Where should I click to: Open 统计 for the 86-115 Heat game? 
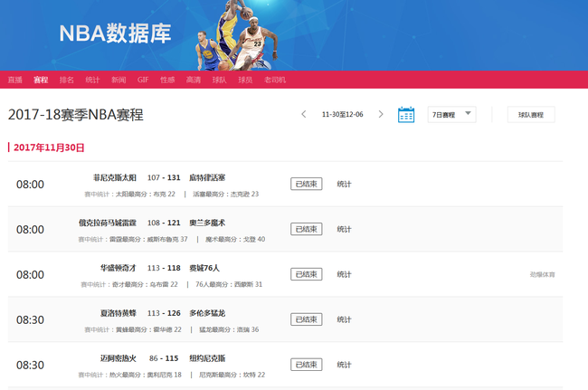[x=344, y=365]
